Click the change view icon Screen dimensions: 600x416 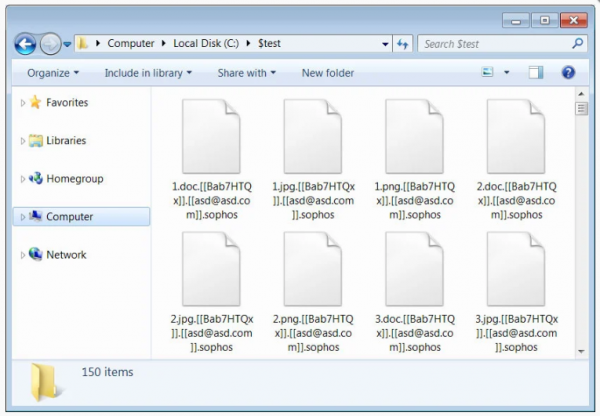pyautogui.click(x=488, y=73)
